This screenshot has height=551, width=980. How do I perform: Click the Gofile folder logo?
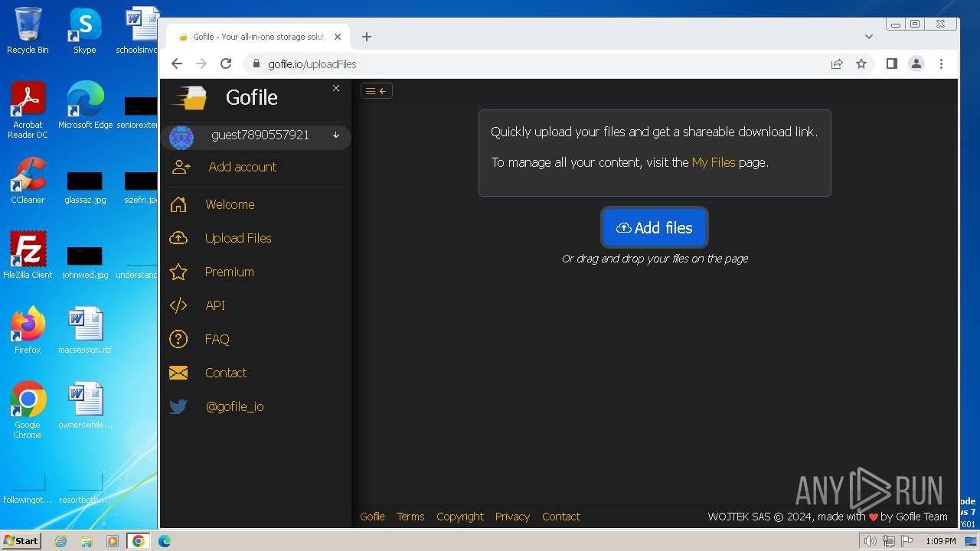tap(189, 98)
